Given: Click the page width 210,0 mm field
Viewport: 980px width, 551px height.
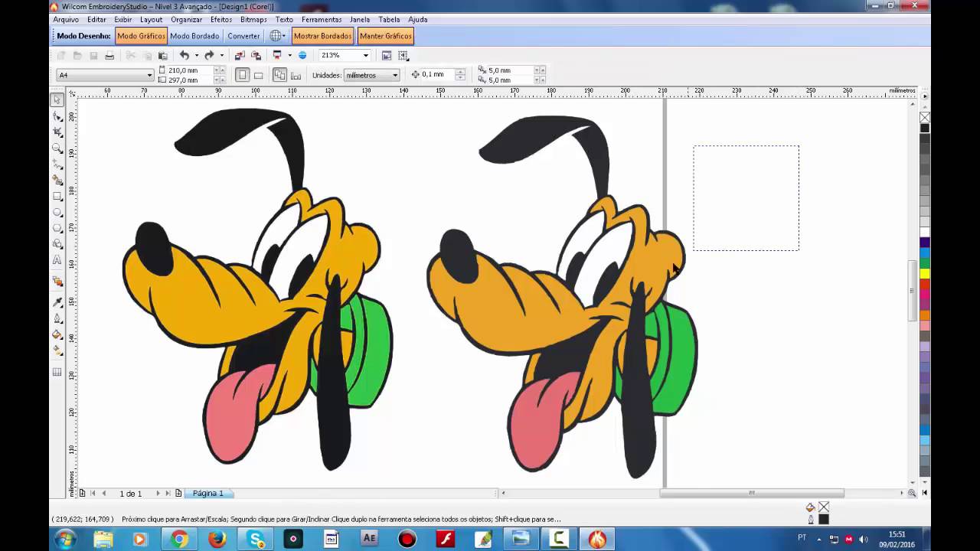Looking at the screenshot, I should [190, 70].
